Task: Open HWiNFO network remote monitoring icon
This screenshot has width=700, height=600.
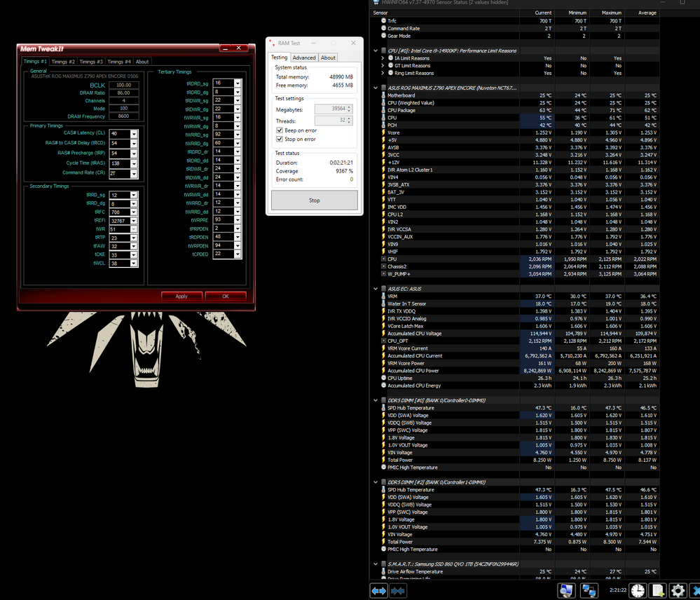Action: [589, 590]
